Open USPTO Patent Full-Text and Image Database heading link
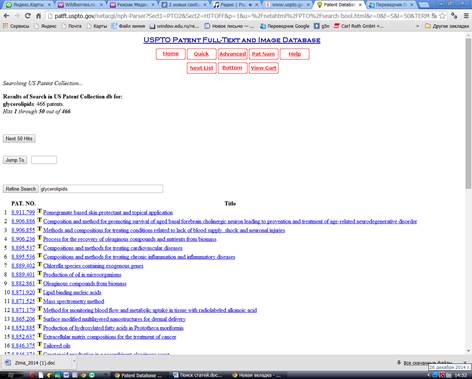 pyautogui.click(x=232, y=40)
